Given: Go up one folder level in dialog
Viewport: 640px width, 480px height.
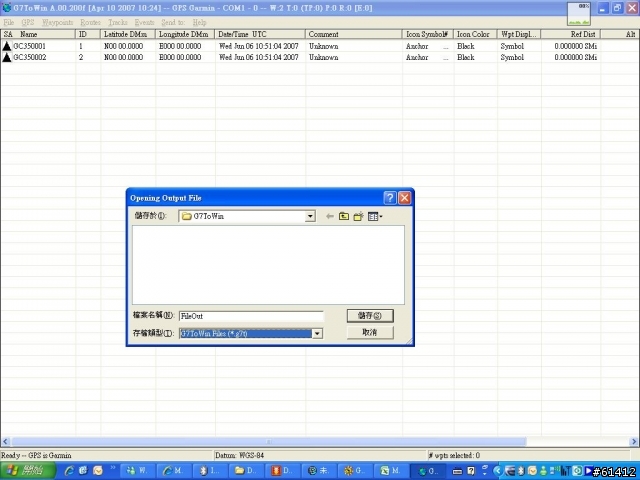Looking at the screenshot, I should 344,216.
